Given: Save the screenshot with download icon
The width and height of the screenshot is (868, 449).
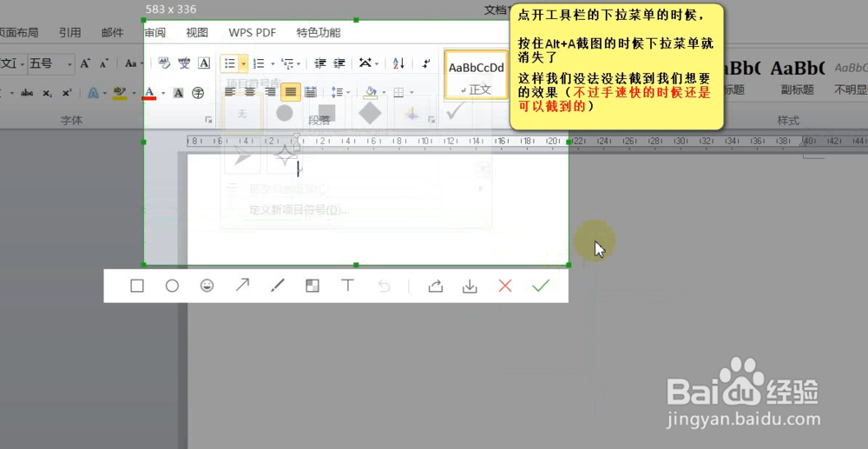Looking at the screenshot, I should [x=470, y=286].
